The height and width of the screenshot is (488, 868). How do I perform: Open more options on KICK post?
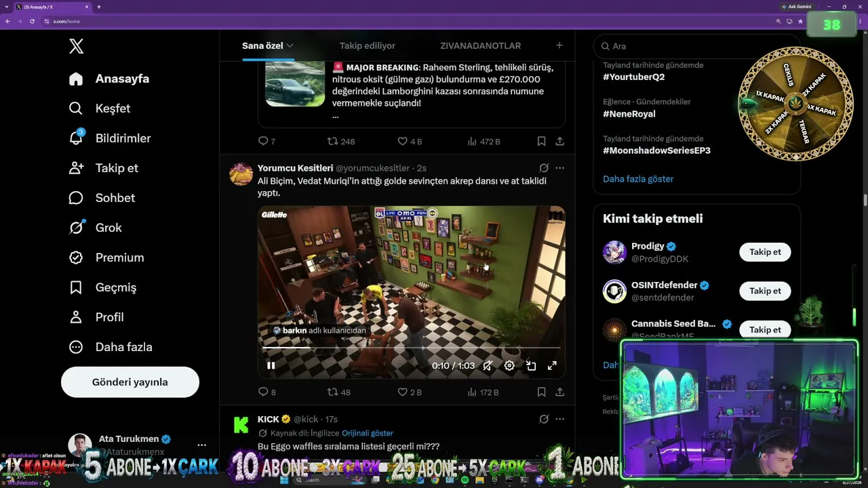pos(559,419)
